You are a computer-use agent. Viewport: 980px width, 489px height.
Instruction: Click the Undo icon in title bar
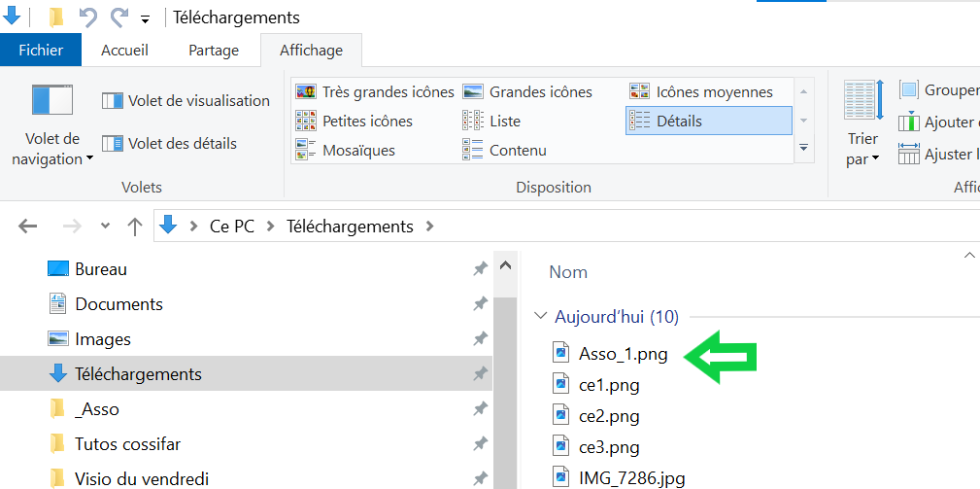[88, 17]
